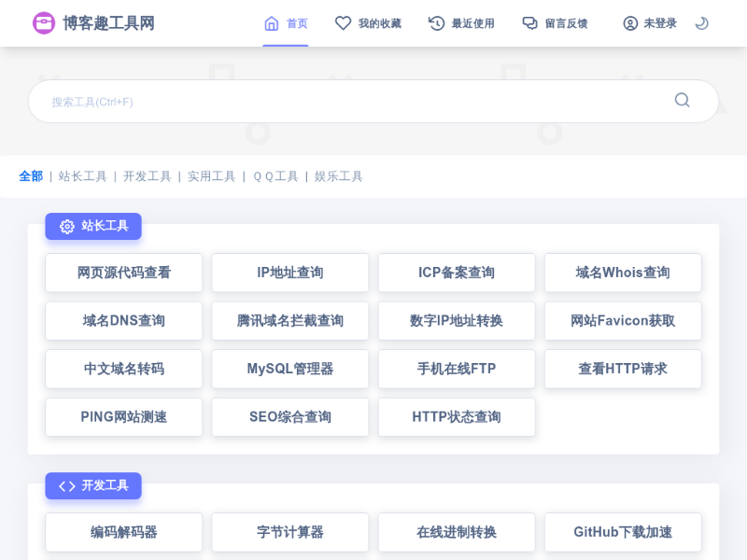Open 我的收藏 favorites via the heart icon
This screenshot has width=747, height=560.
(x=344, y=23)
